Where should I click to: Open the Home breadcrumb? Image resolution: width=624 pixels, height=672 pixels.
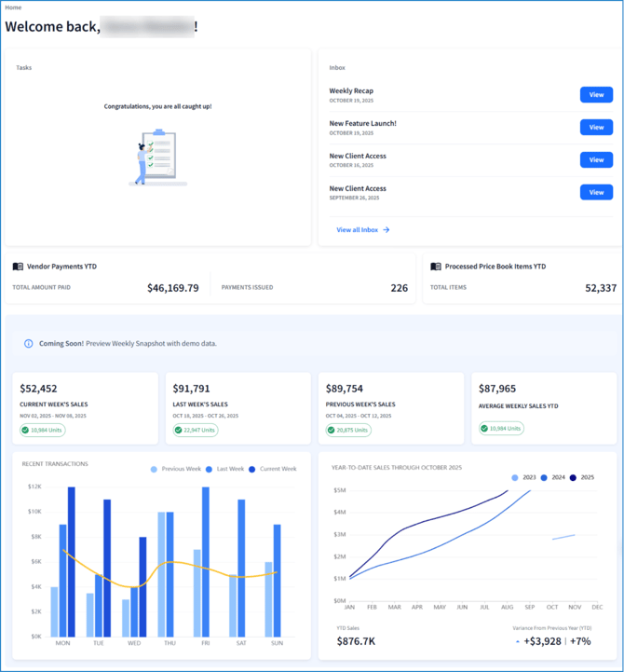click(x=13, y=7)
